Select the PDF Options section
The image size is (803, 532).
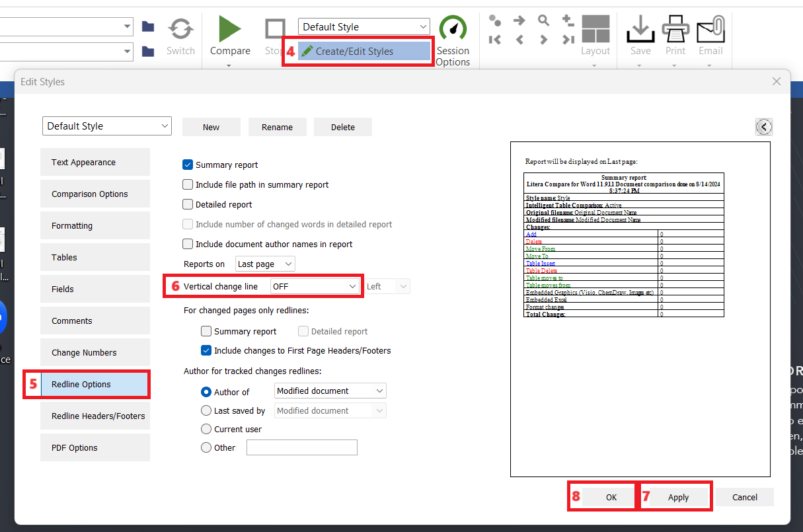(95, 447)
